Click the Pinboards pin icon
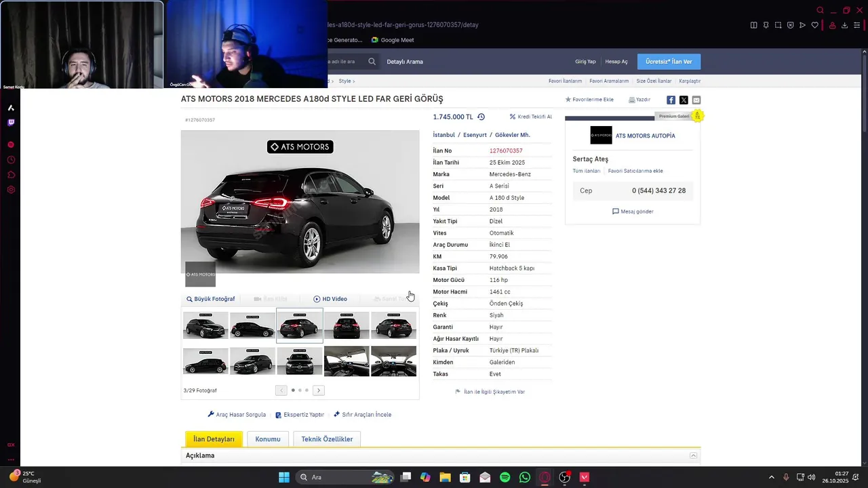The height and width of the screenshot is (488, 868). (766, 25)
